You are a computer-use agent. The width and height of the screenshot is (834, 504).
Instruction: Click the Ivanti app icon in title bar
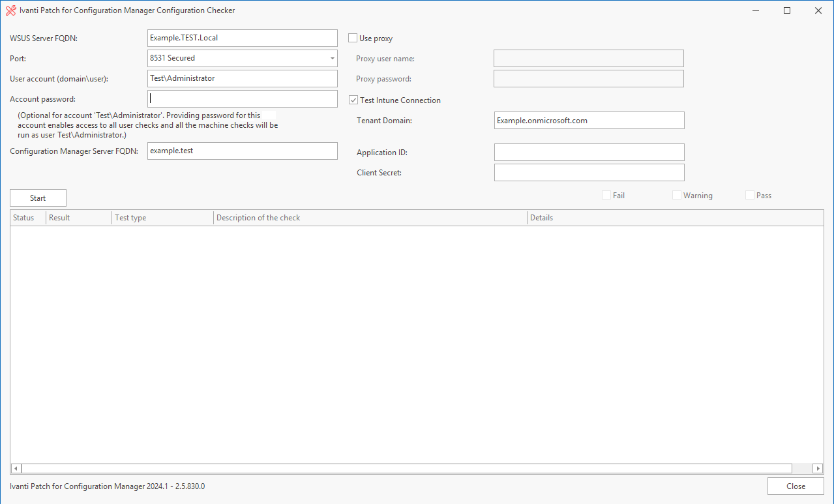coord(10,10)
